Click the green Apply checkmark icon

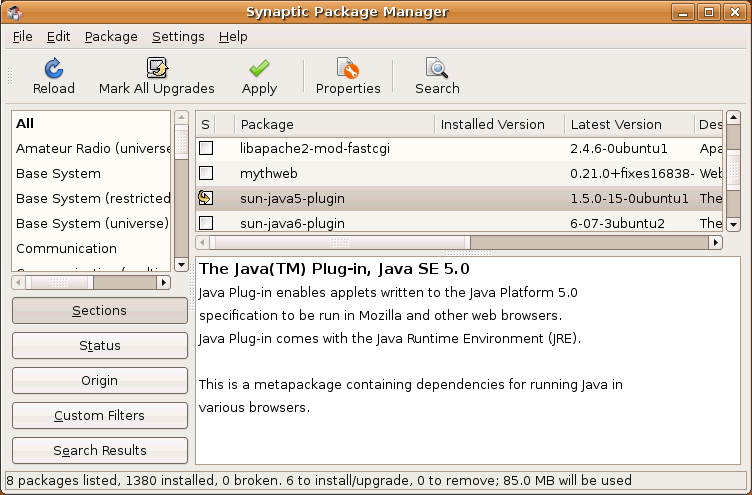click(259, 68)
